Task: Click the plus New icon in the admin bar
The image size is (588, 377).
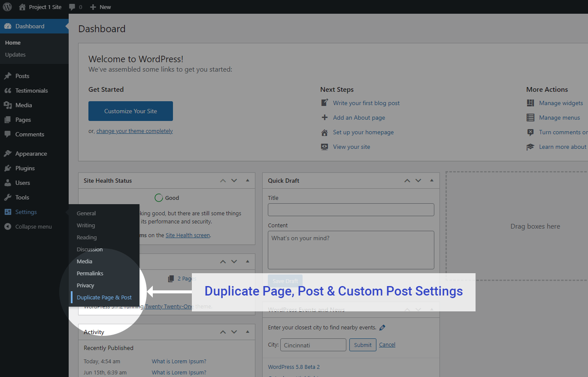Action: coord(93,7)
